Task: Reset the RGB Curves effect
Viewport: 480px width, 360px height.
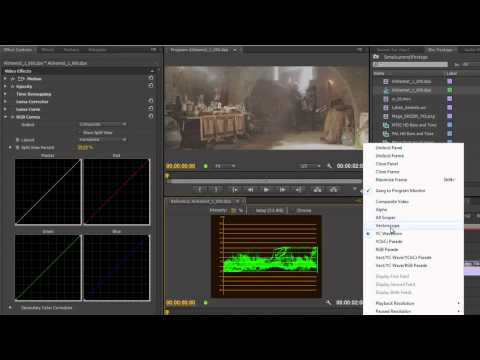Action: 151,116
